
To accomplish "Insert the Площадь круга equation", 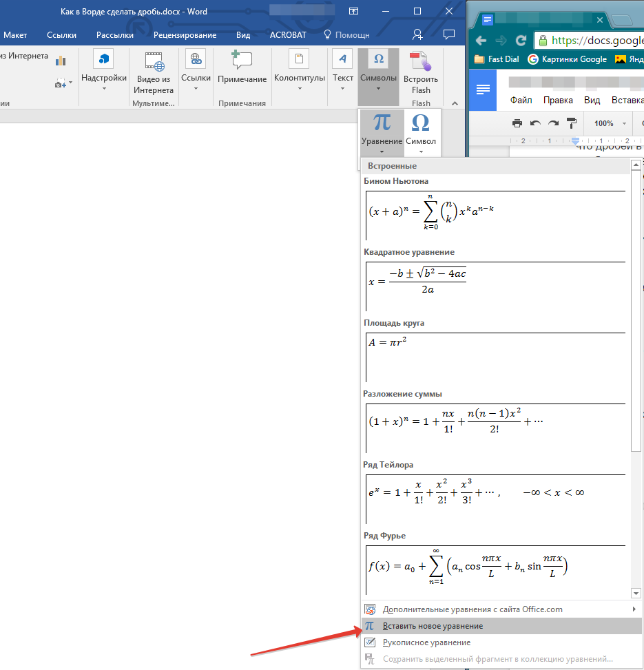I will pos(496,357).
